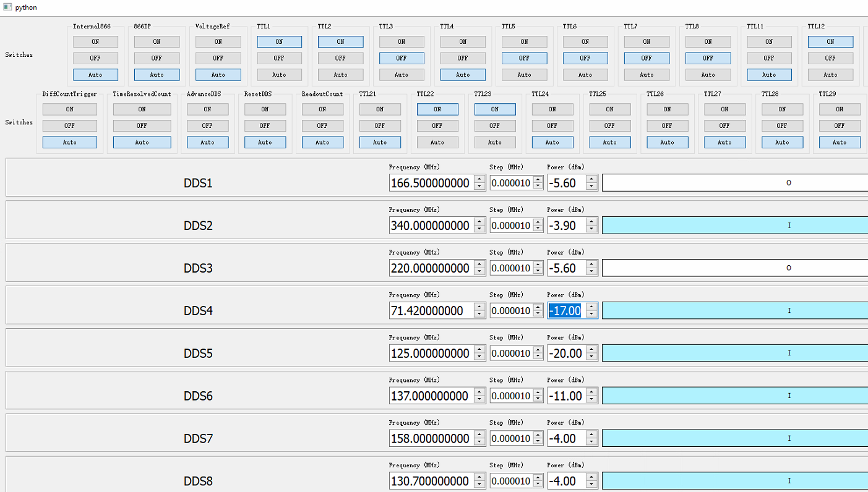The width and height of the screenshot is (868, 492).
Task: Click the DDS2 frequency input field
Action: tap(433, 225)
